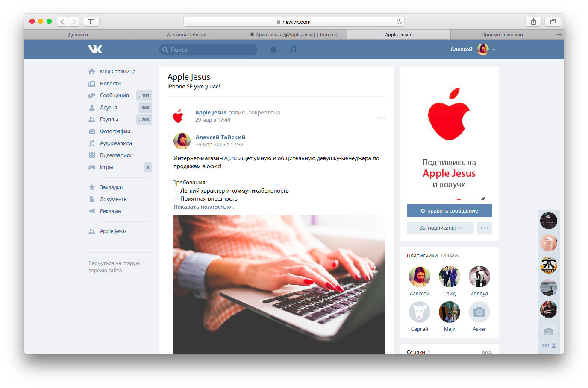Click the Алексей Тайский reposted author avatar

tap(182, 141)
